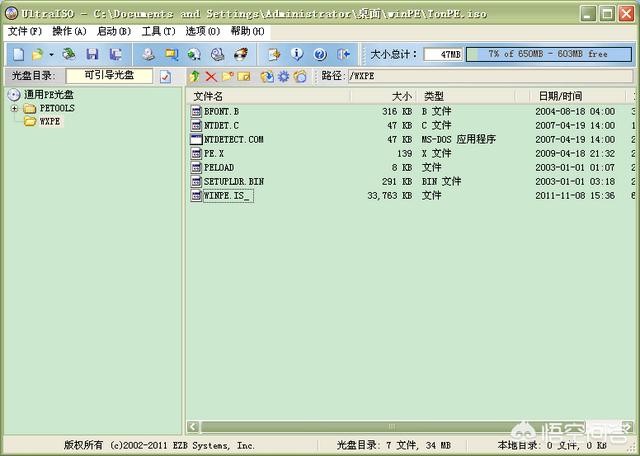Screen dimensions: 640x456
Task: Sort by 大小 column header
Action: (383, 97)
